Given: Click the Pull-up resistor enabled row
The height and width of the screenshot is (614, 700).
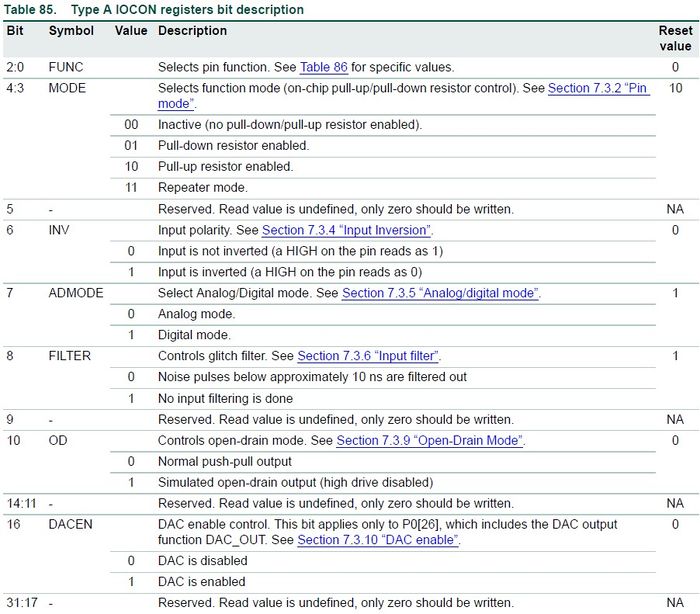Looking at the screenshot, I should pos(383,167).
